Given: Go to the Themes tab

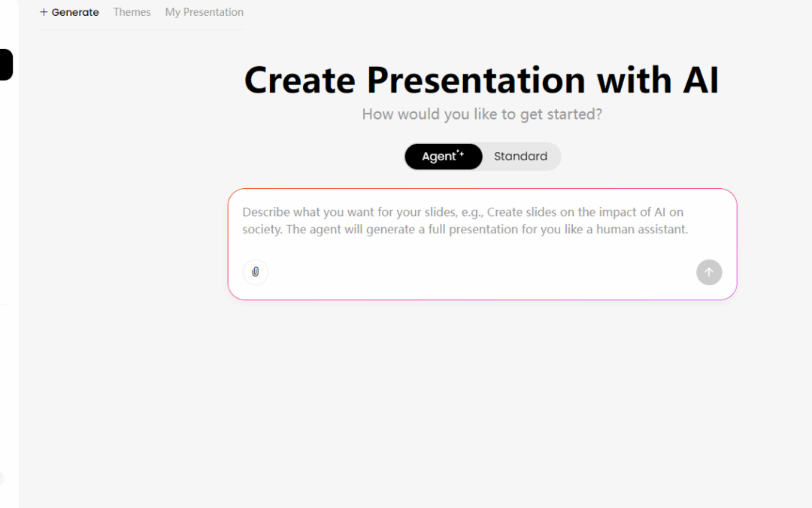Looking at the screenshot, I should pyautogui.click(x=132, y=12).
